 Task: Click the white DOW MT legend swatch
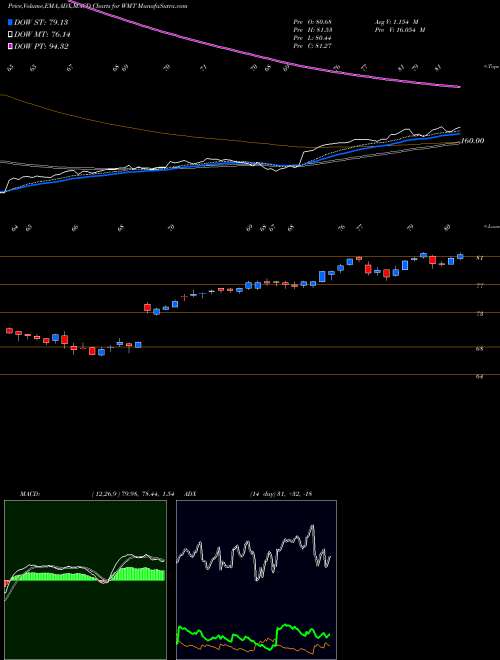(x=10, y=35)
